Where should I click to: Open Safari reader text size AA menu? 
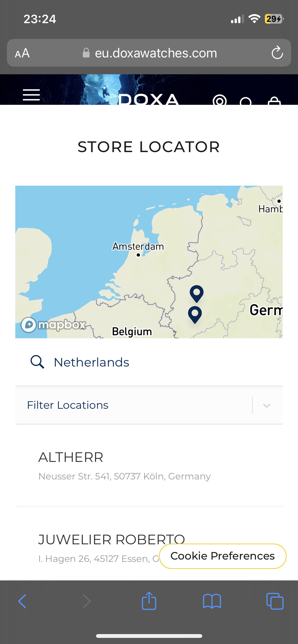click(x=22, y=53)
